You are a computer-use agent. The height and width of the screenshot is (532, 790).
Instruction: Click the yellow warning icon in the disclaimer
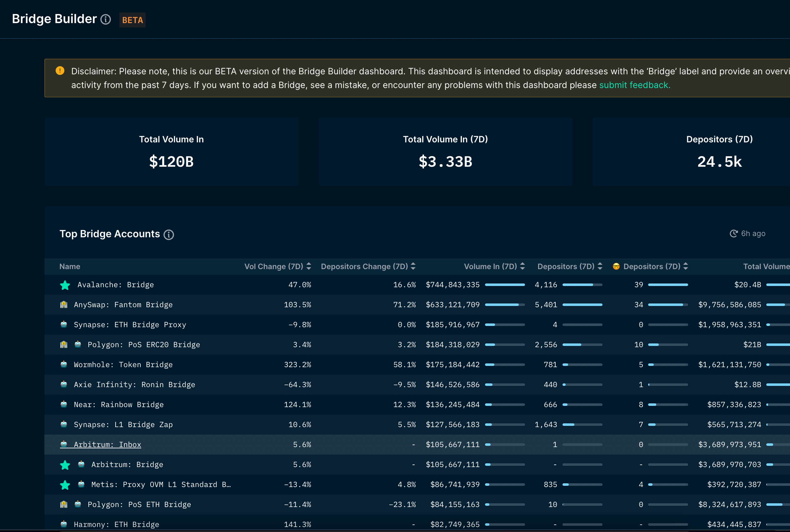[60, 71]
